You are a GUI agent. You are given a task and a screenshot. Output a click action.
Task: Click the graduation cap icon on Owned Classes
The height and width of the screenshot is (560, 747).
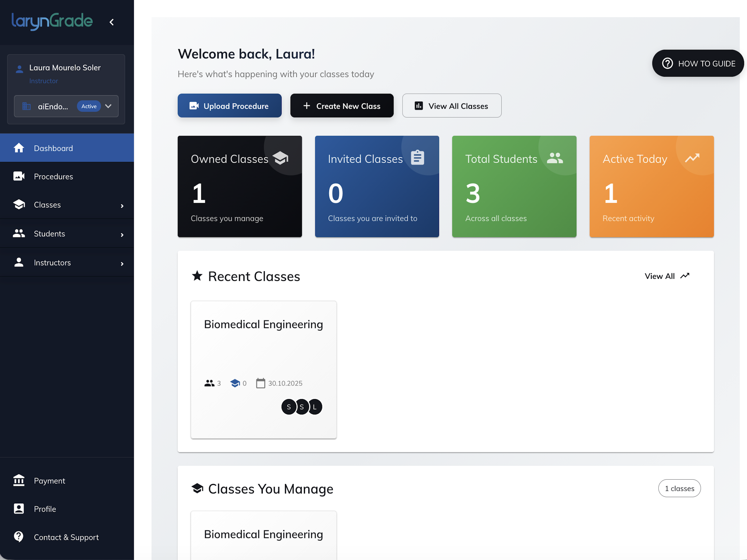coord(280,158)
